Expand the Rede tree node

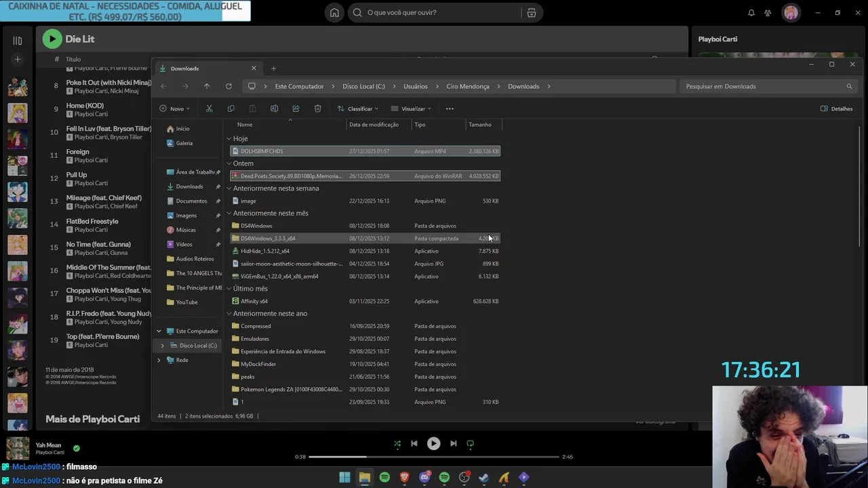(159, 360)
